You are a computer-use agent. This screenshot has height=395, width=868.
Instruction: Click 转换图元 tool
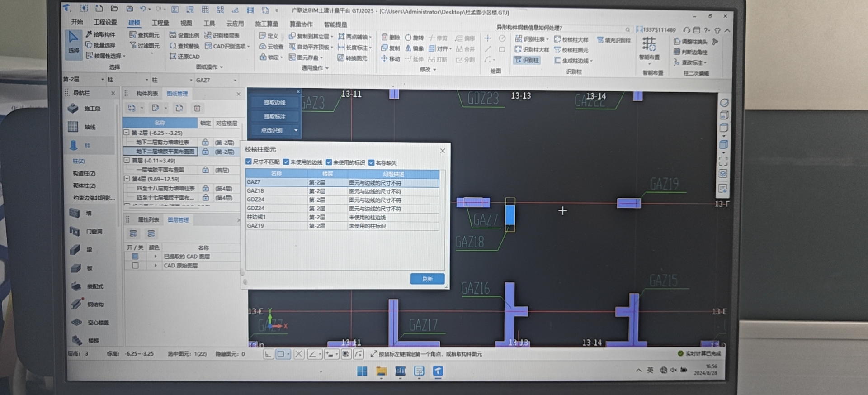pyautogui.click(x=352, y=58)
